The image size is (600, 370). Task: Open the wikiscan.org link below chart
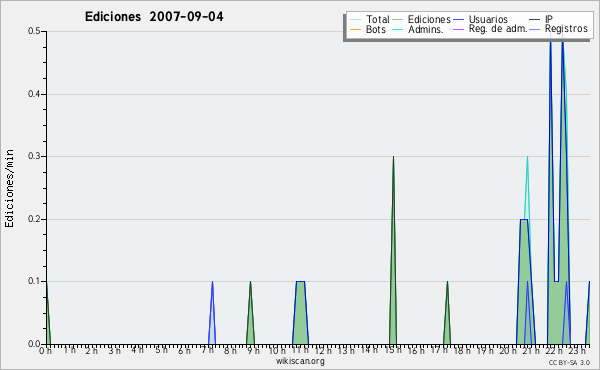tap(300, 361)
